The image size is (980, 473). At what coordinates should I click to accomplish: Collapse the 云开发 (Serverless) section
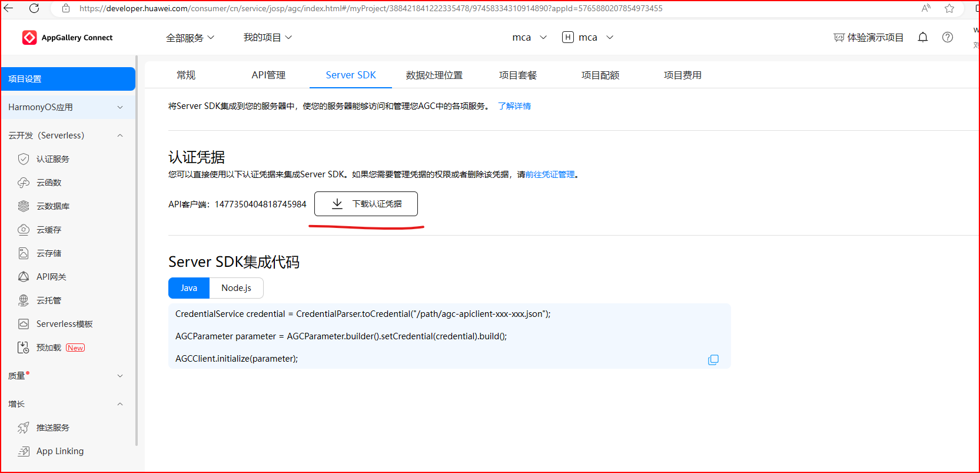pyautogui.click(x=68, y=135)
